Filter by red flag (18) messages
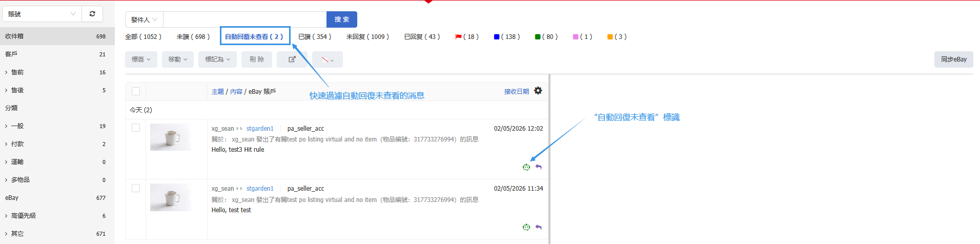The height and width of the screenshot is (244, 980). click(466, 37)
